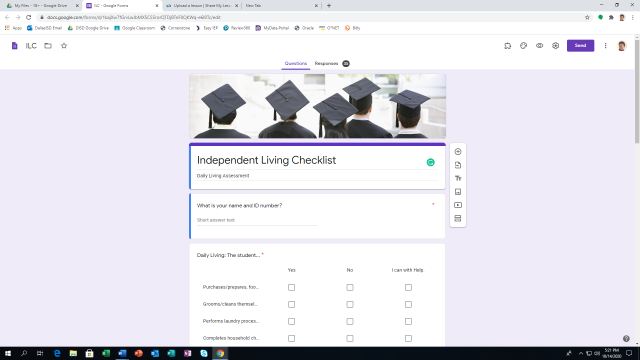This screenshot has width=640, height=360.
Task: Open taskbar search
Action: click(x=24, y=353)
